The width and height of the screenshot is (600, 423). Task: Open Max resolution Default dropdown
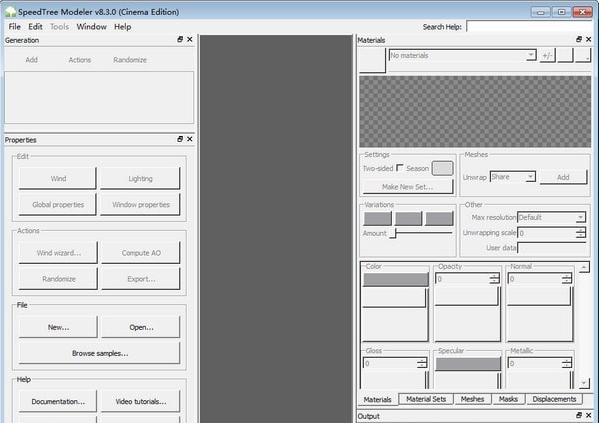pyautogui.click(x=580, y=217)
